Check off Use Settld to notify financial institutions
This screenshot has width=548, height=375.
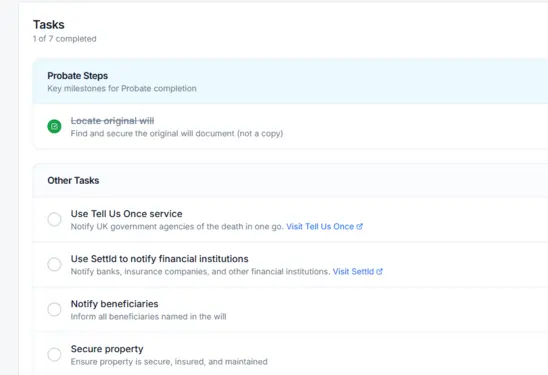[54, 264]
